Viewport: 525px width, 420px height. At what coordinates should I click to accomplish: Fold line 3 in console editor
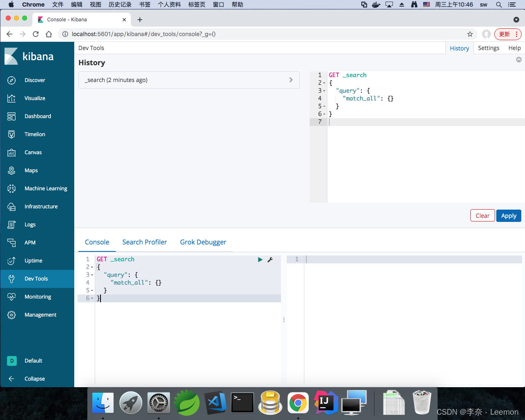92,275
